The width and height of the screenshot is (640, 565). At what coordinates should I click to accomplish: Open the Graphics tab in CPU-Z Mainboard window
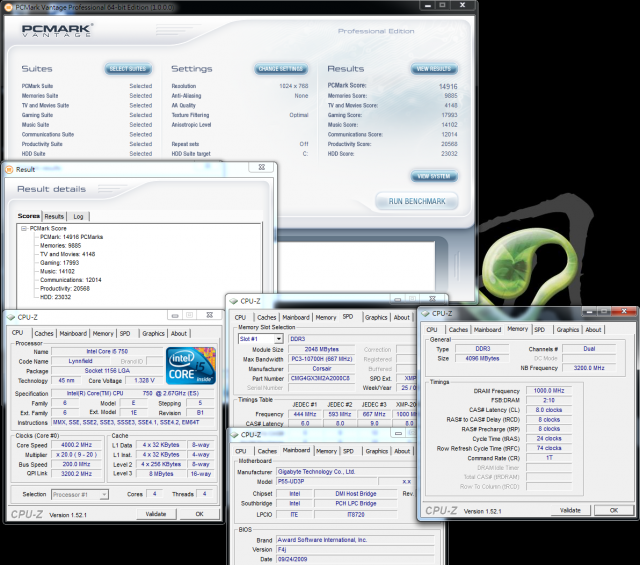377,451
